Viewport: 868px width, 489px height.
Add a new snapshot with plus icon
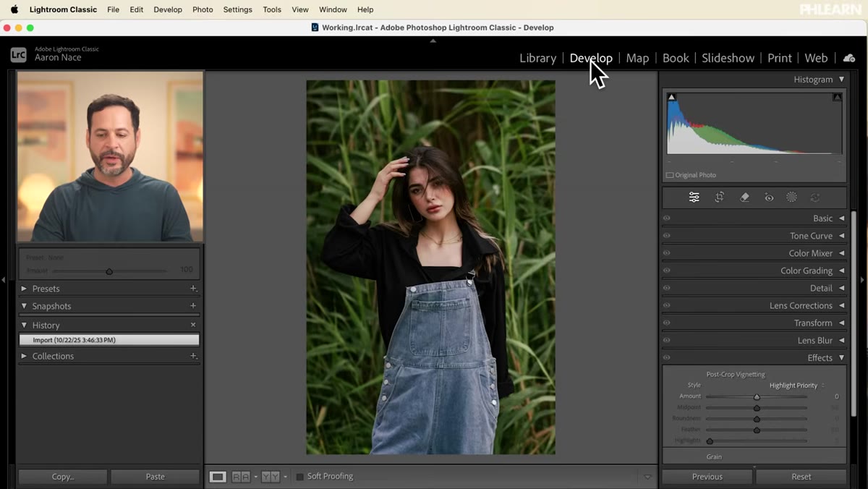coord(193,306)
